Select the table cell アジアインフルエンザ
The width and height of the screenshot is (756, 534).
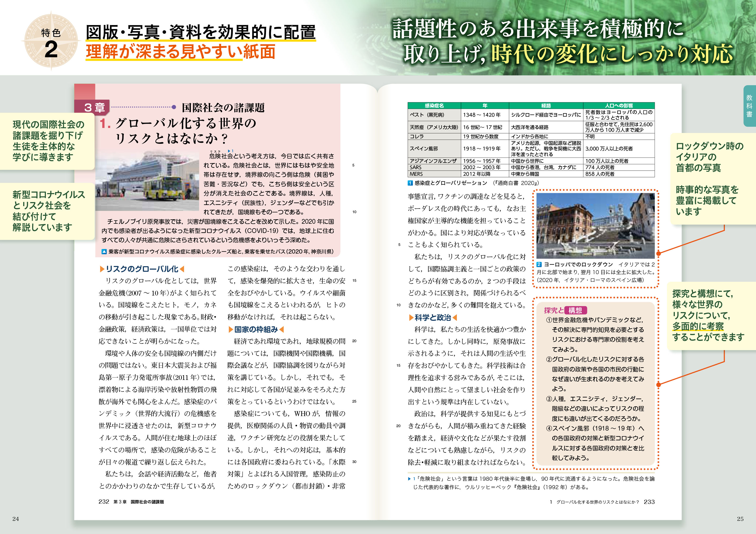[434, 161]
